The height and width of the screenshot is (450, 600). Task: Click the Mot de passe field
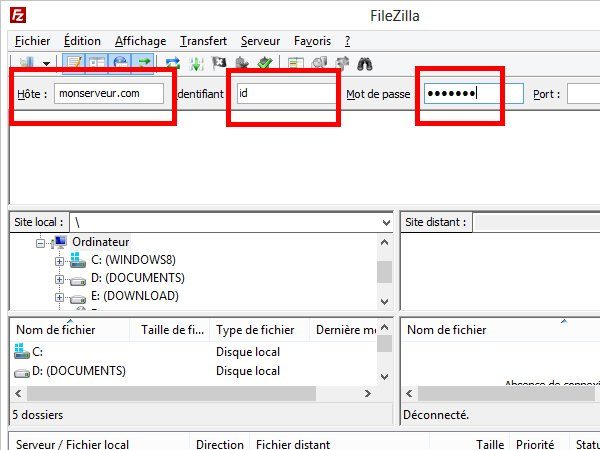click(x=474, y=94)
